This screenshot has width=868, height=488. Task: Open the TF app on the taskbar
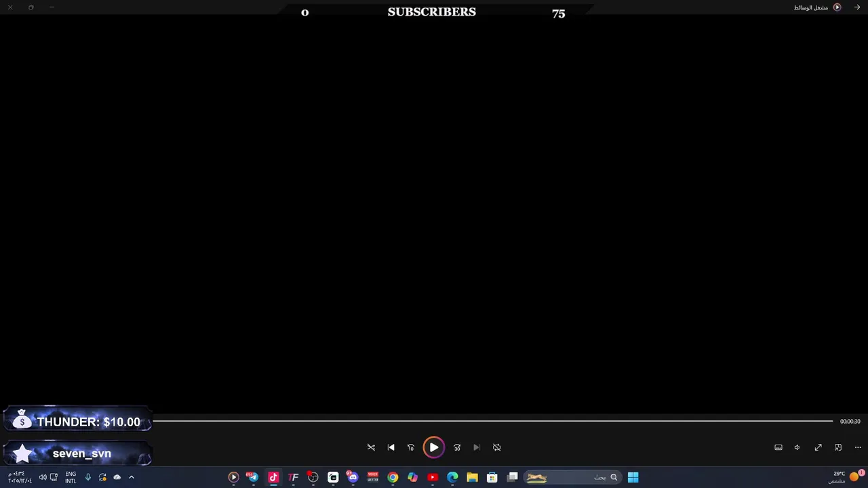293,477
